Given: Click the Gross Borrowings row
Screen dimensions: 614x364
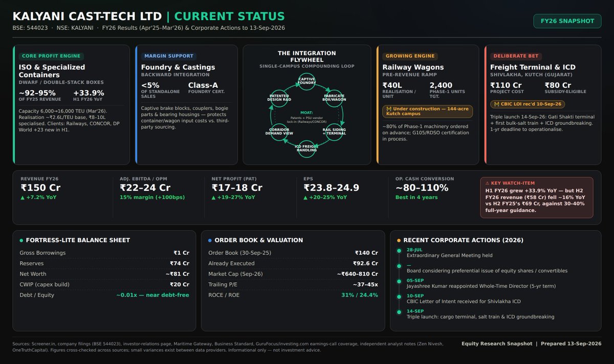Looking at the screenshot, I should tap(104, 253).
